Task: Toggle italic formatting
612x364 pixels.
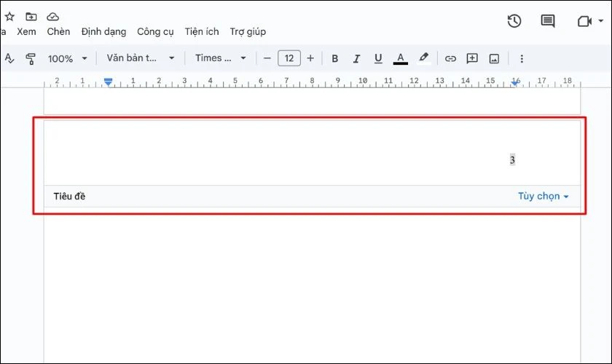Action: point(356,58)
